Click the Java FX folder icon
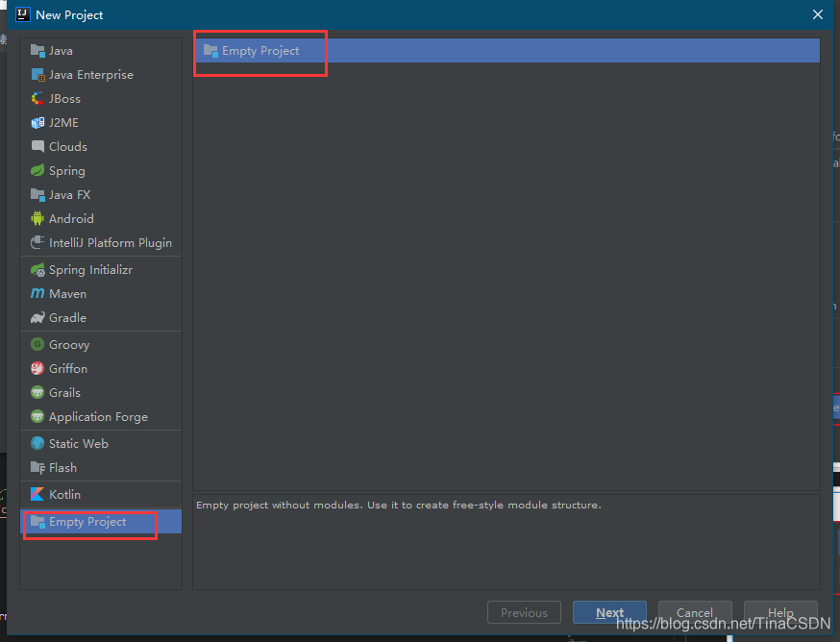 [37, 194]
